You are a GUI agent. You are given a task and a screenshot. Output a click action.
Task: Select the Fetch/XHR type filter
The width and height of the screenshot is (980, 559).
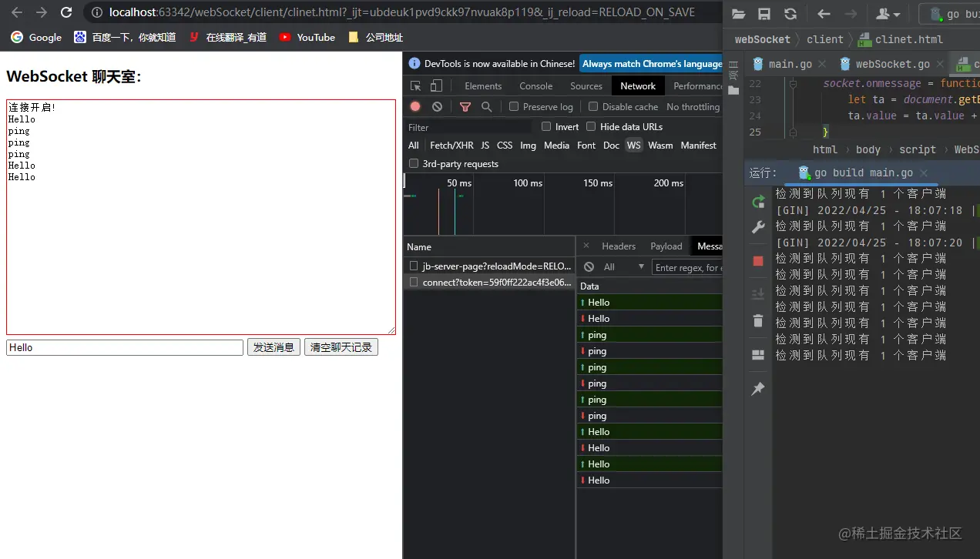pos(451,146)
